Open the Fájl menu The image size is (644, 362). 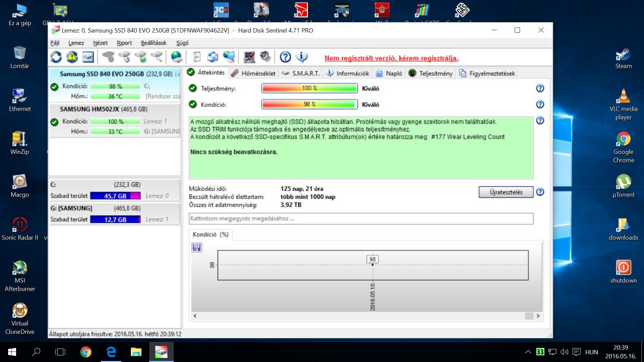[x=55, y=43]
